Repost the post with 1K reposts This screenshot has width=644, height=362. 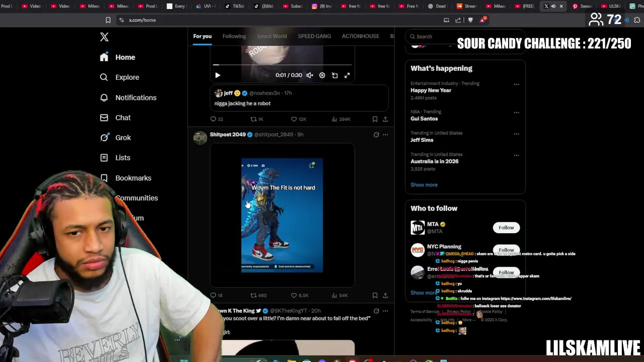click(257, 119)
